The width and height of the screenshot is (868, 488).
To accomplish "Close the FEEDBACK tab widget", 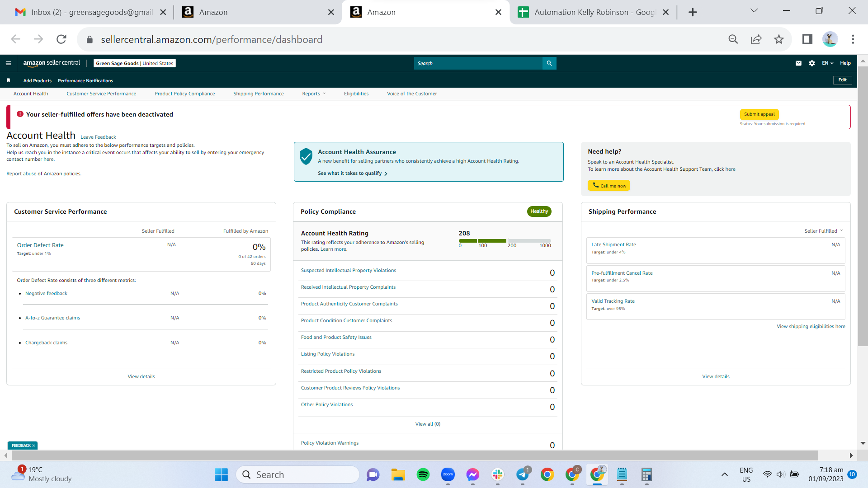I will pyautogui.click(x=34, y=446).
